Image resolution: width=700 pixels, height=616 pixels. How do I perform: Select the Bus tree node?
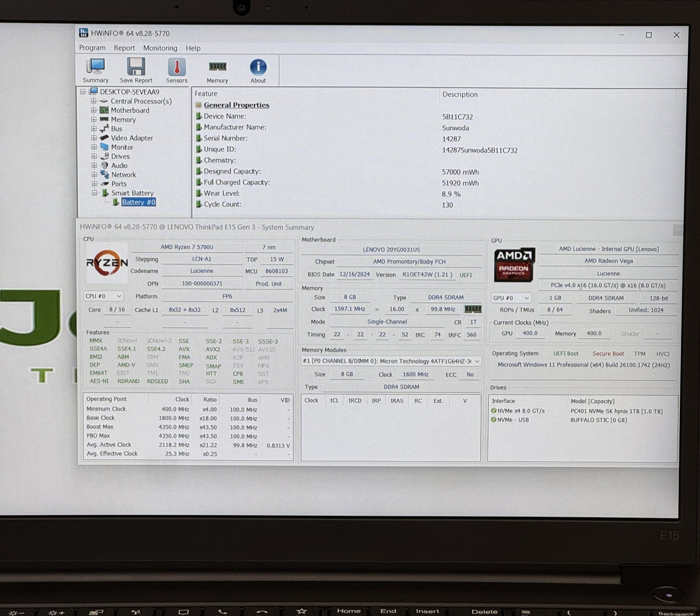117,129
